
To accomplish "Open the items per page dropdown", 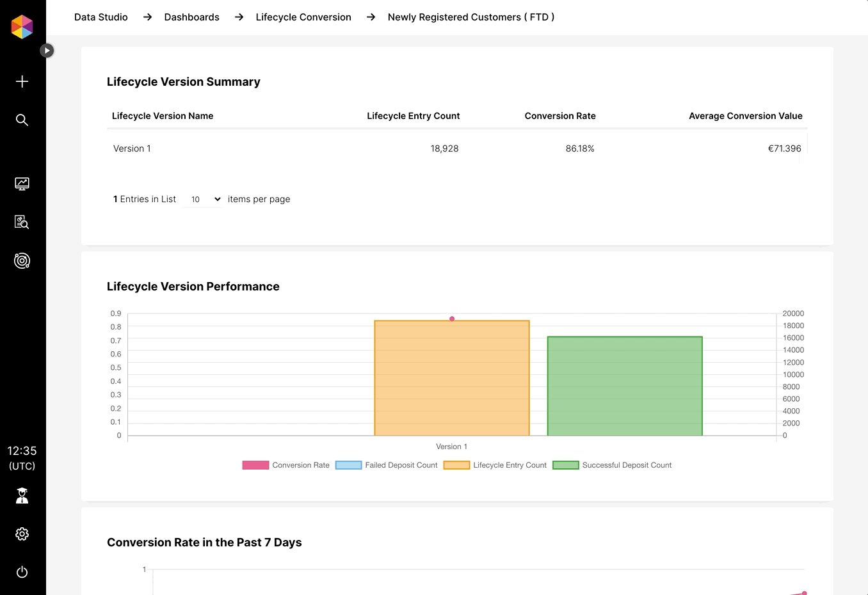I will tap(204, 200).
